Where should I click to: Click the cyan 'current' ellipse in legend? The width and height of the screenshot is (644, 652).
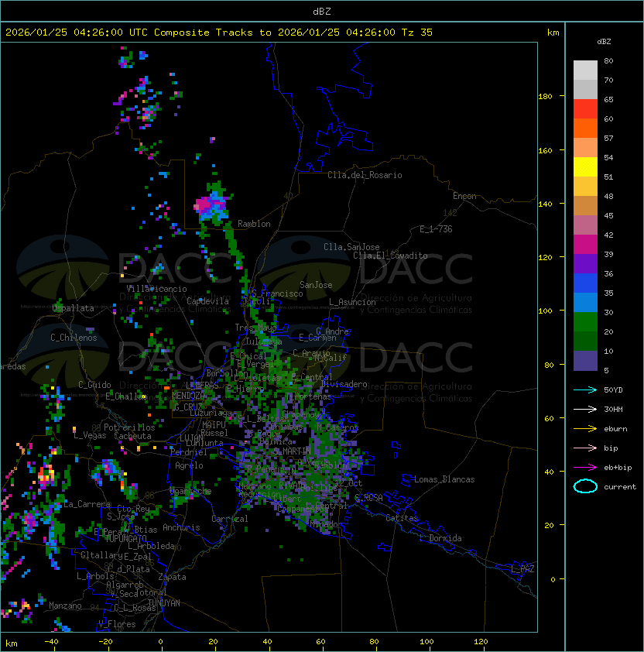(585, 486)
